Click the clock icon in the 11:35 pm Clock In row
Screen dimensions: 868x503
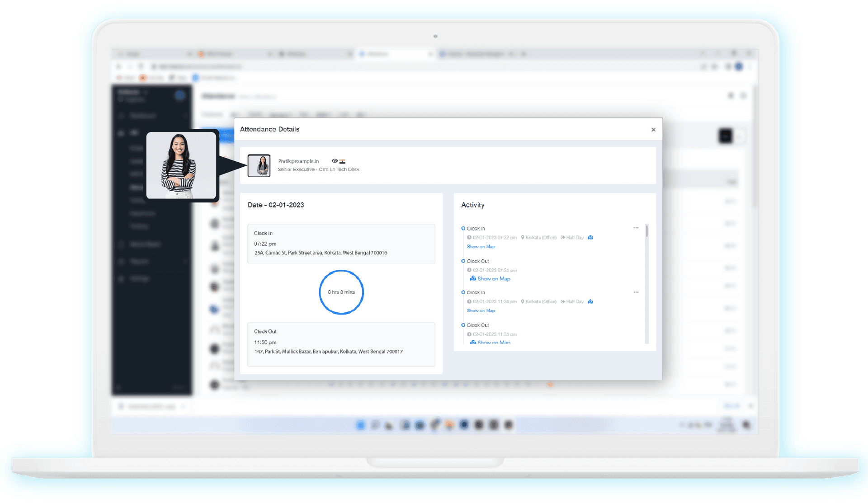pyautogui.click(x=469, y=301)
